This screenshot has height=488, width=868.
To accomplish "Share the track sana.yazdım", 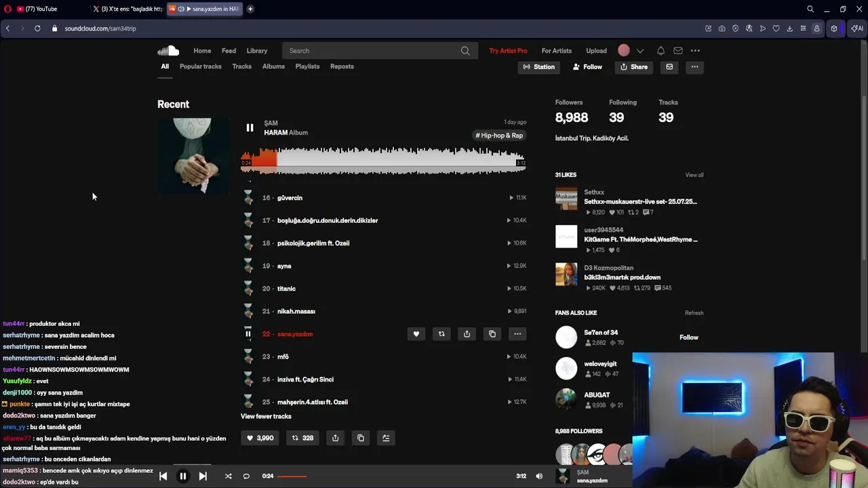I will pyautogui.click(x=467, y=334).
